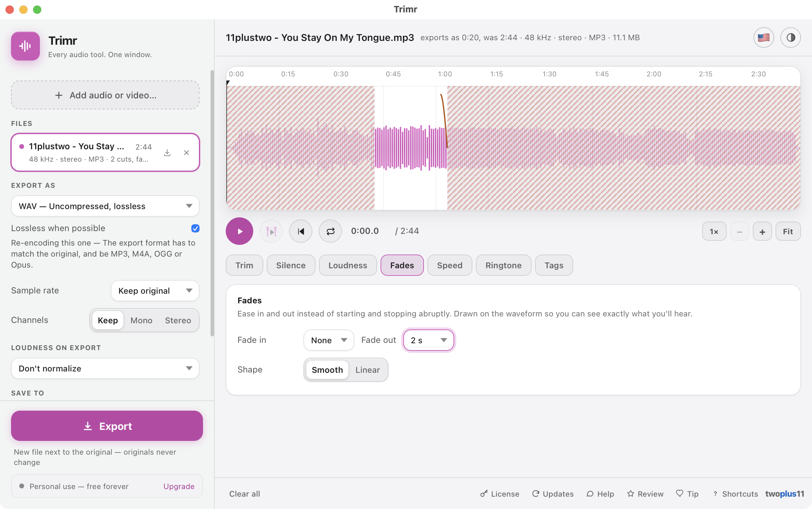Image resolution: width=812 pixels, height=509 pixels.
Task: Open the Fade out duration dropdown
Action: point(428,340)
